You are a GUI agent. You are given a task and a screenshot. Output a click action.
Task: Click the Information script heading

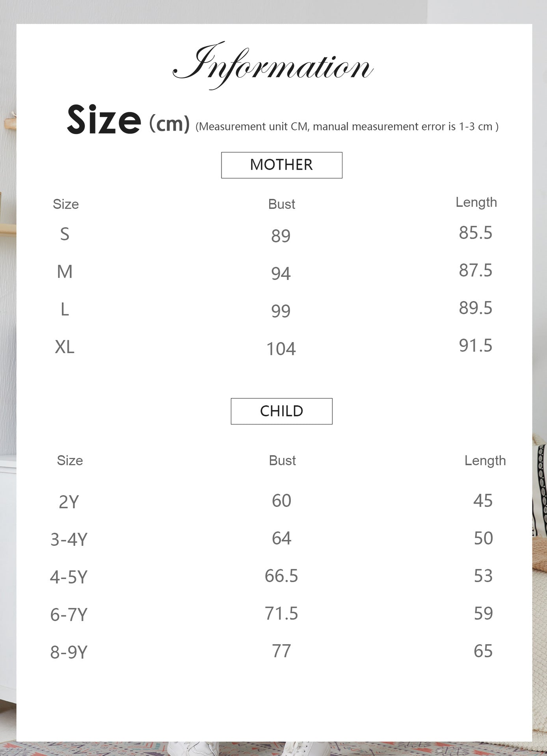273,65
